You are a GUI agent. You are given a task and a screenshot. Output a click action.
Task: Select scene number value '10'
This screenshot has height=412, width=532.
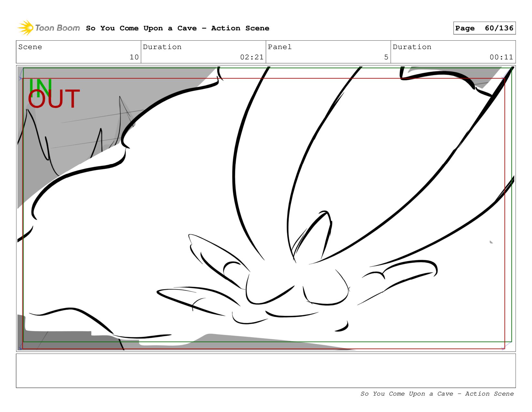click(134, 57)
